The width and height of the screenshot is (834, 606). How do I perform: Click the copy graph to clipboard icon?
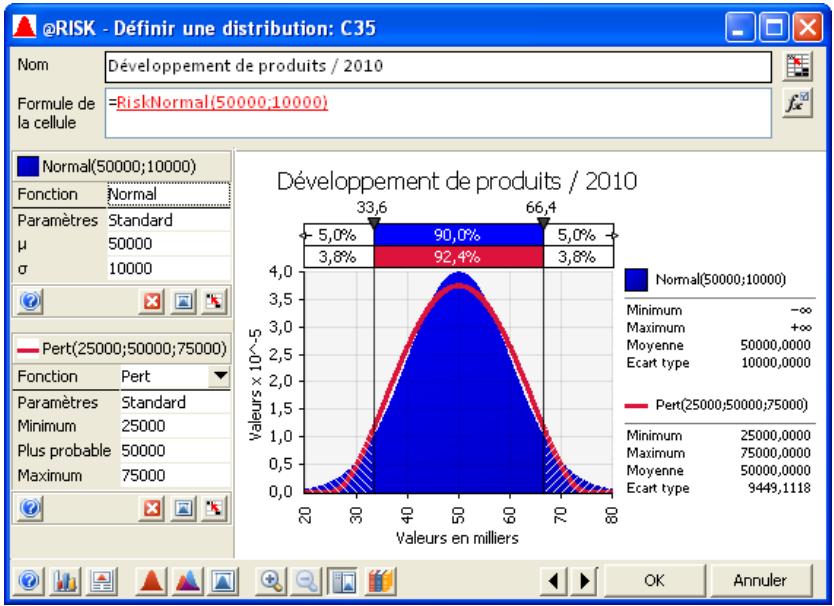pyautogui.click(x=100, y=580)
